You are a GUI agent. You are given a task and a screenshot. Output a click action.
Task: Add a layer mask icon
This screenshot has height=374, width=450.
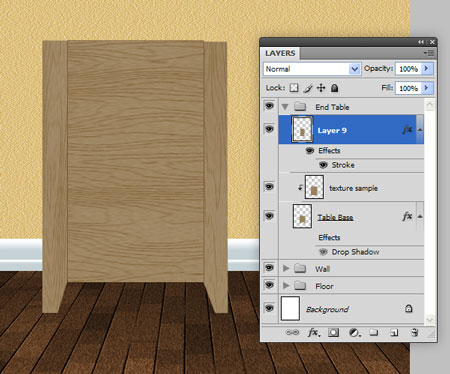(x=333, y=332)
